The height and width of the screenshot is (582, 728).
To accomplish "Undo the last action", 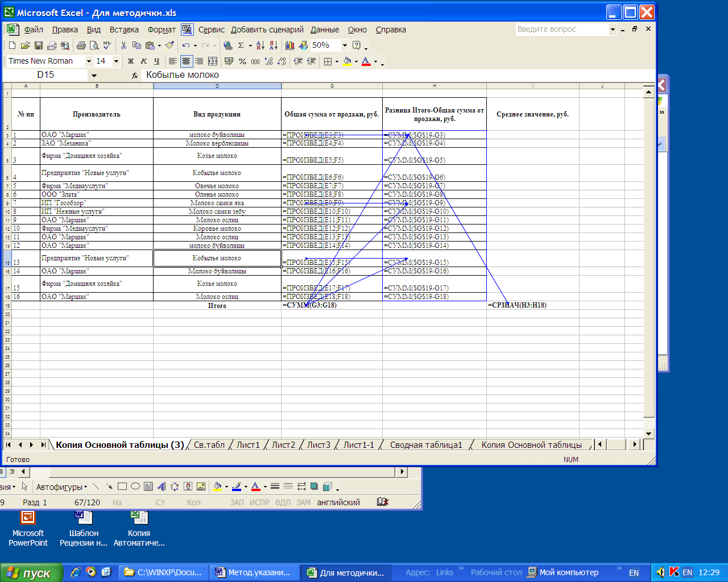I will pyautogui.click(x=186, y=45).
